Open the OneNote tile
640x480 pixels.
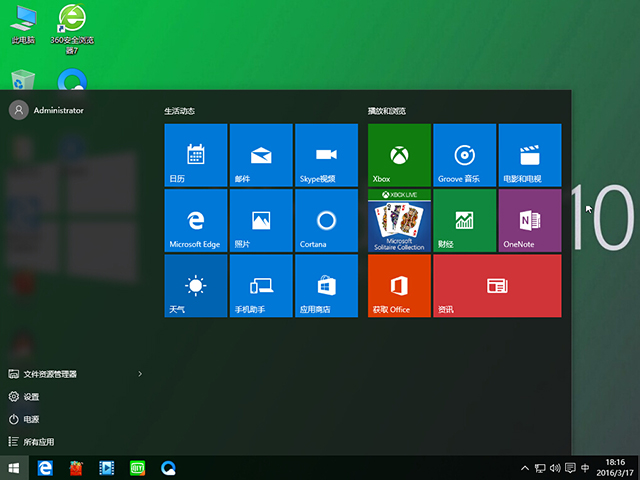[529, 220]
